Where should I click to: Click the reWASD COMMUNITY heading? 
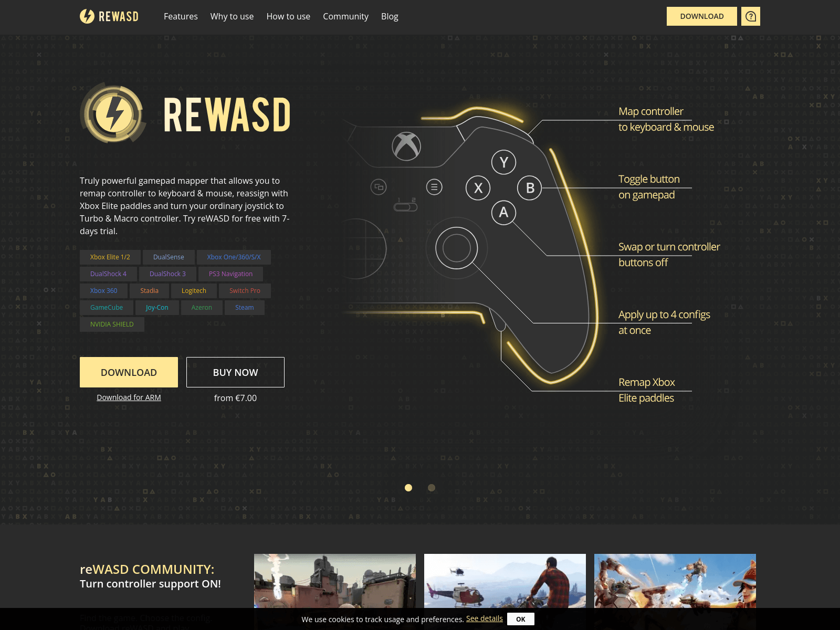[147, 570]
